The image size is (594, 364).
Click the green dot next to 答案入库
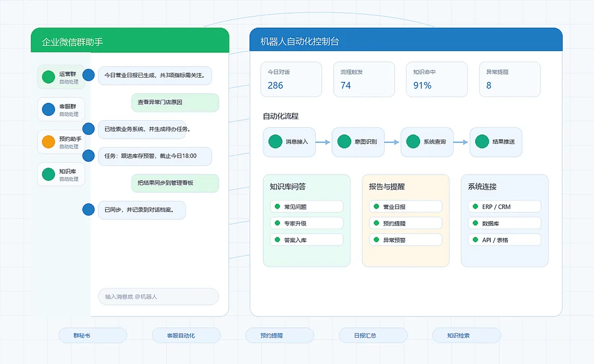pyautogui.click(x=278, y=239)
